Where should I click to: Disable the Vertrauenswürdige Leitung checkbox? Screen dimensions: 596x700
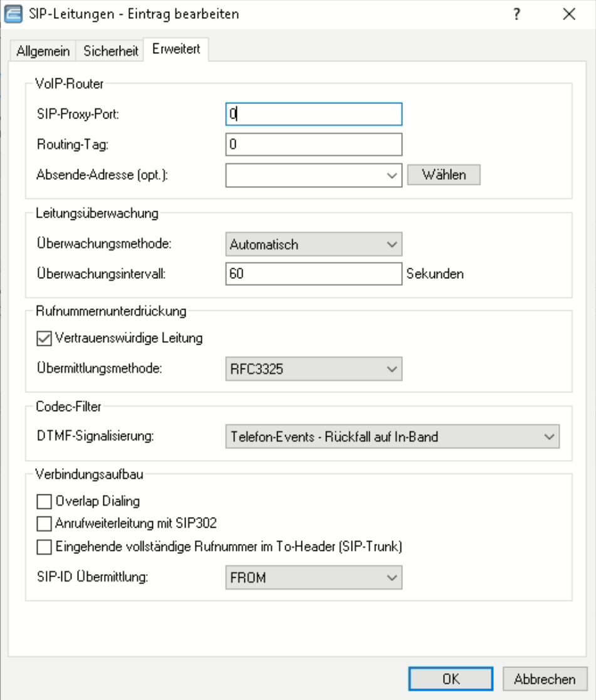pos(44,338)
